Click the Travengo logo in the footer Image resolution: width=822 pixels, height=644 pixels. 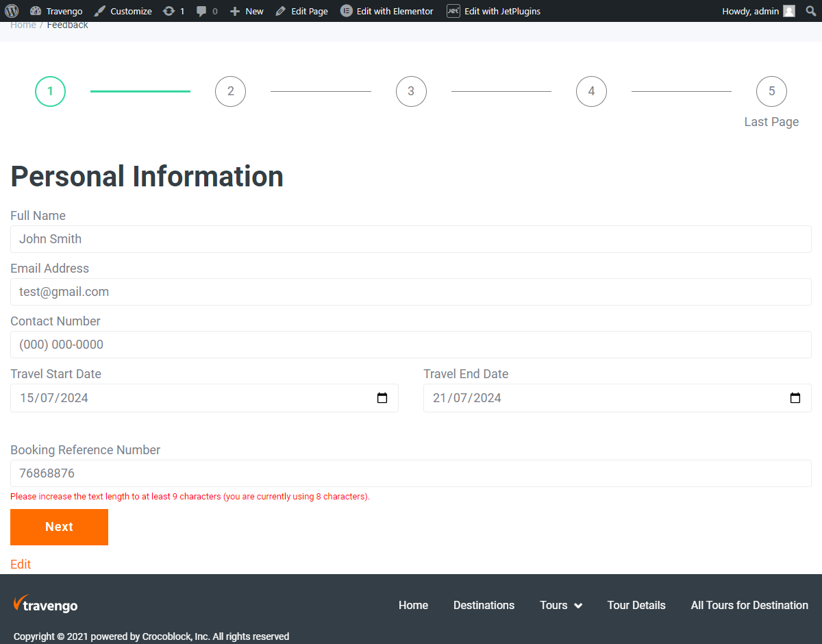click(45, 605)
